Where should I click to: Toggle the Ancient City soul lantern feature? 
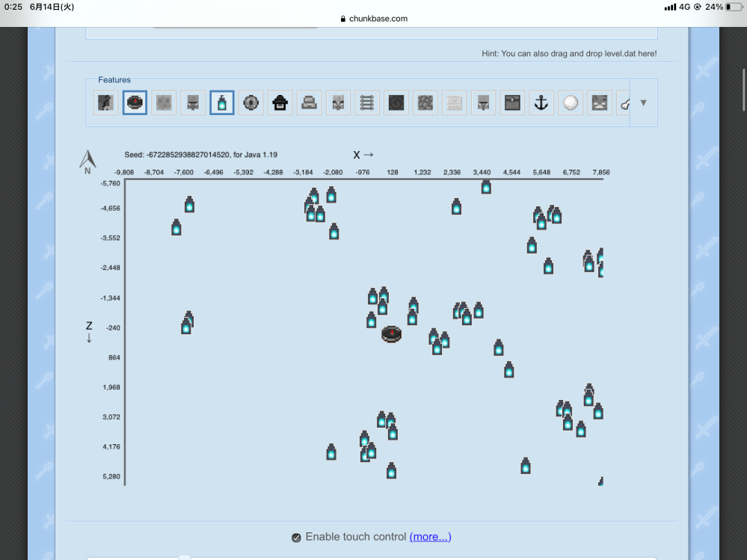[x=222, y=103]
